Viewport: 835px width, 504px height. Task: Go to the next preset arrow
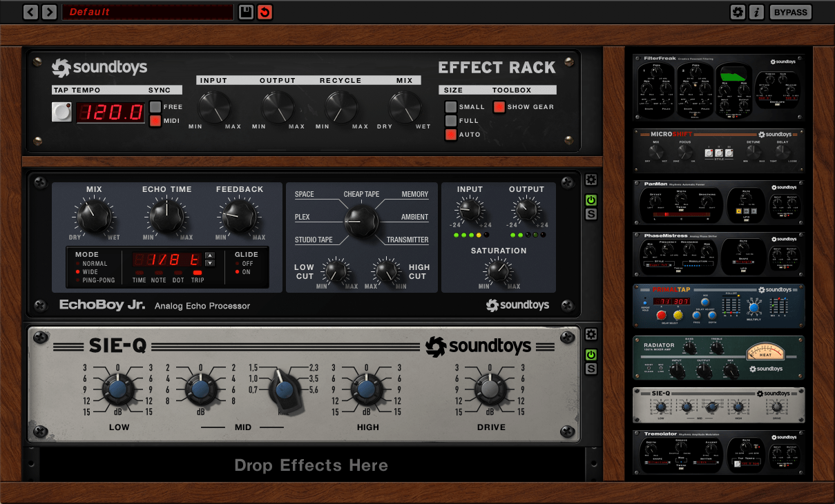49,12
